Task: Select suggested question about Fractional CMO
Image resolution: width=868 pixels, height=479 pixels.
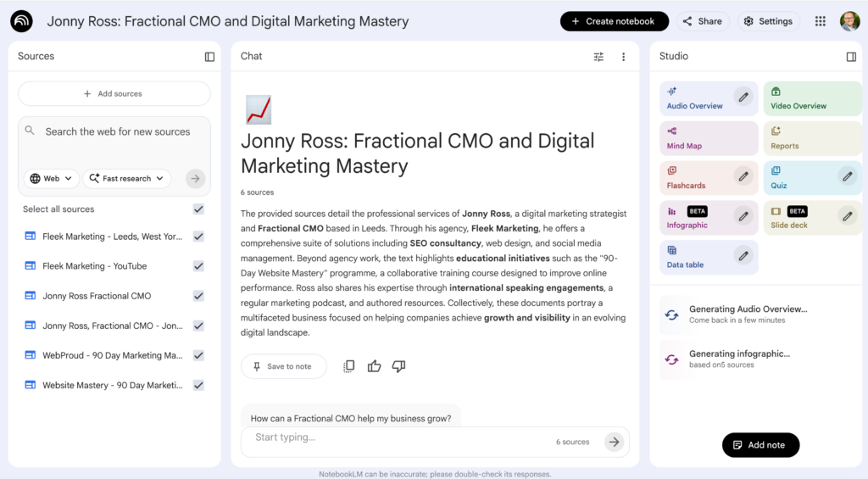Action: click(x=351, y=418)
